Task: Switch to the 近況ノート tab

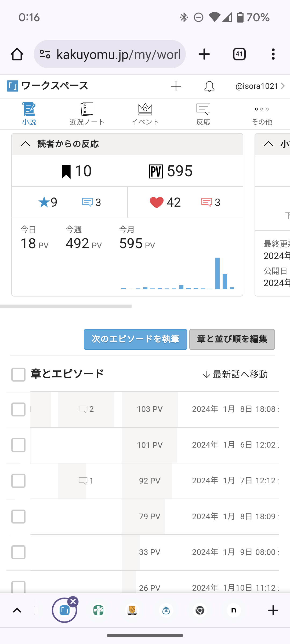Action: [x=87, y=114]
